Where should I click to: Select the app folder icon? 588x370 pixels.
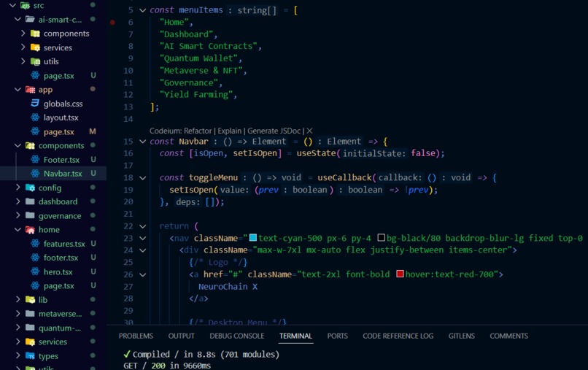(30, 90)
